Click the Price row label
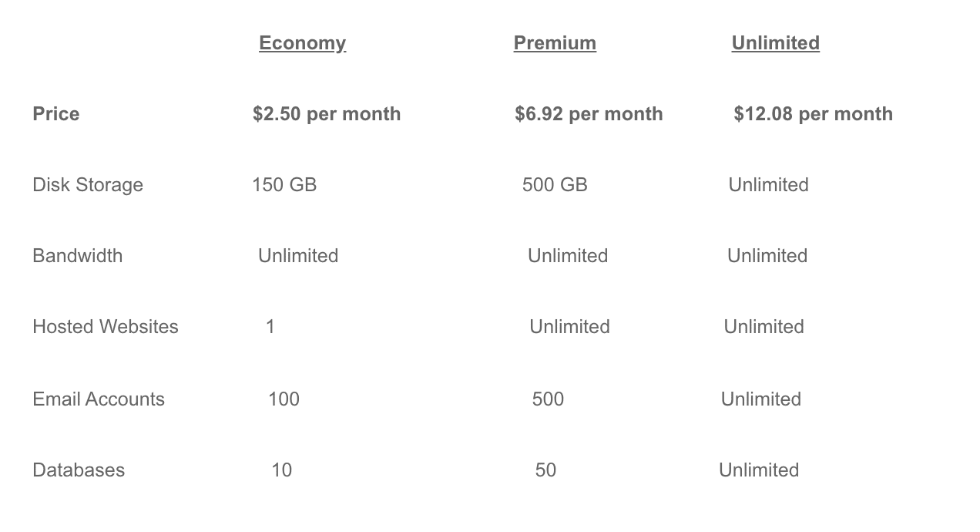The image size is (980, 532). pyautogui.click(x=56, y=114)
